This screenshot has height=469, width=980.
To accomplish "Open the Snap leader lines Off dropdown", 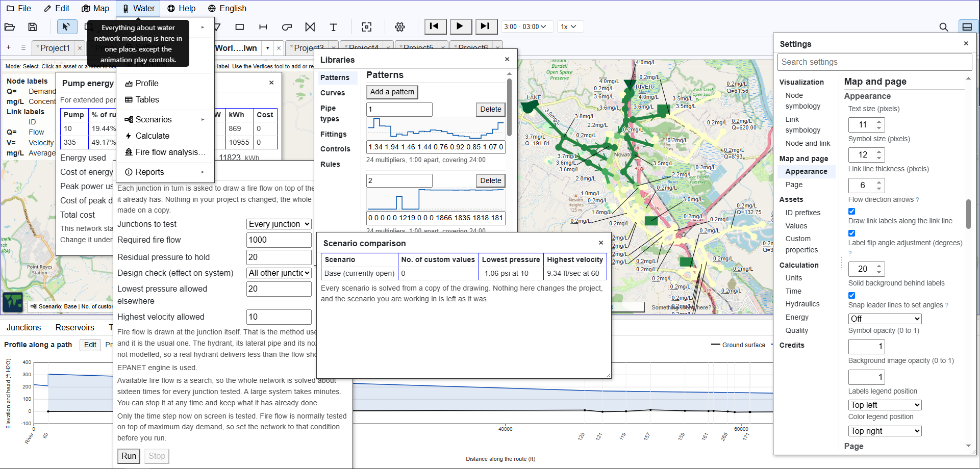I will [x=885, y=319].
